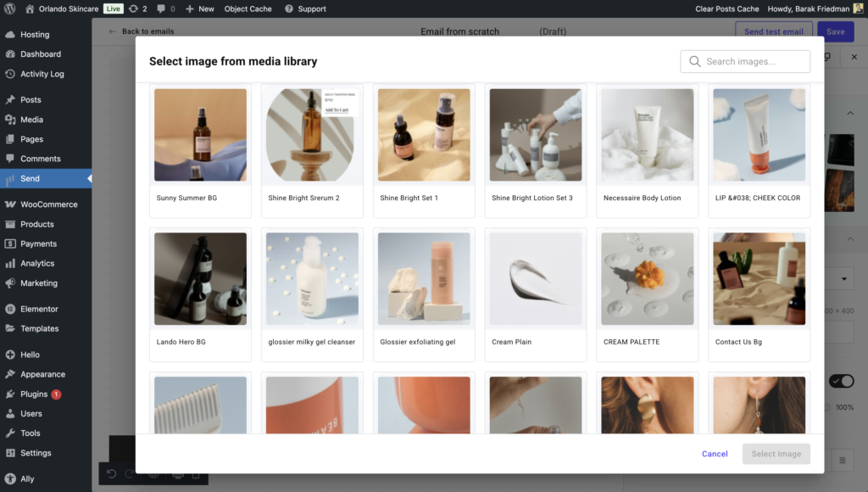The image size is (868, 492).
Task: Click the WordPress logo icon
Action: pyautogui.click(x=9, y=8)
